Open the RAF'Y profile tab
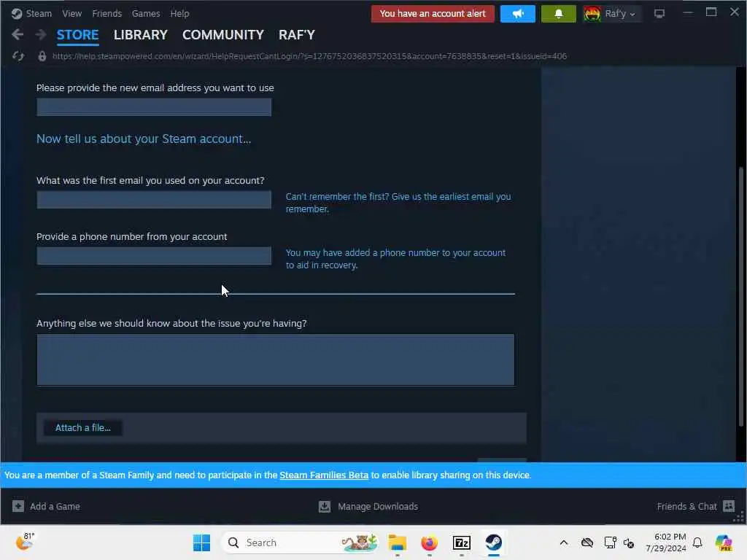The image size is (747, 560). pos(297,35)
